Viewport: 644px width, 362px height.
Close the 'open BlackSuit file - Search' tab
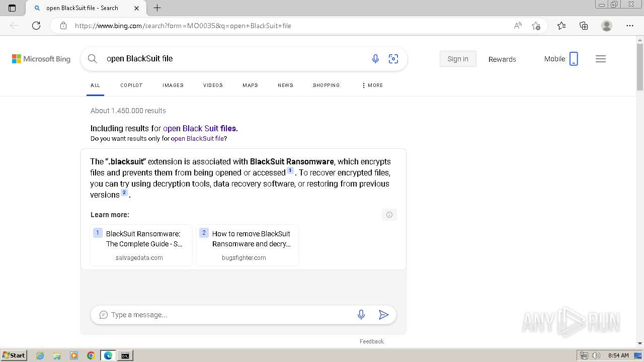[137, 8]
